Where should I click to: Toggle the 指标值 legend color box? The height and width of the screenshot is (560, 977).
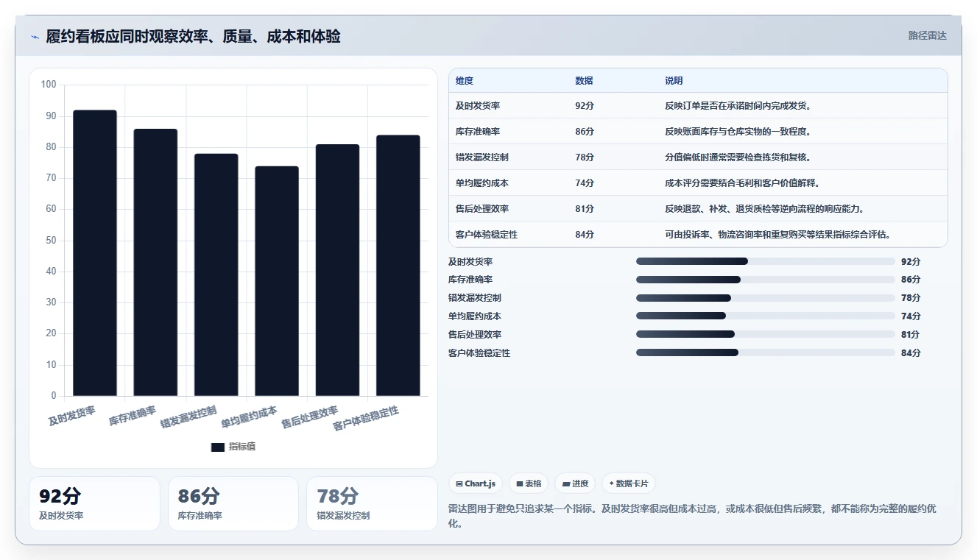(x=217, y=447)
